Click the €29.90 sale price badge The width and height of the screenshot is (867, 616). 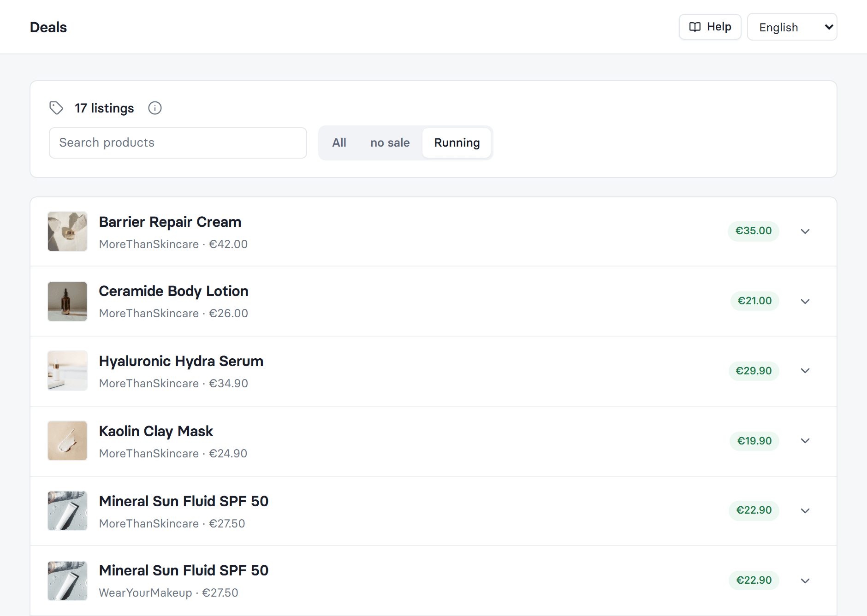tap(754, 371)
